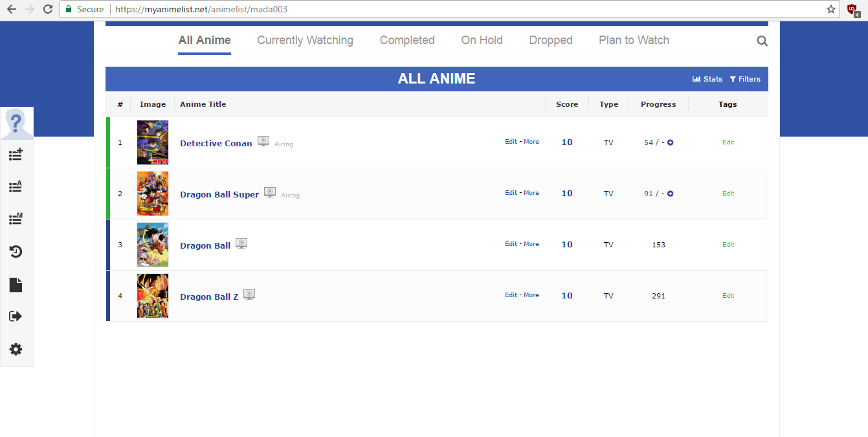This screenshot has width=868, height=437.
Task: Open the Filters funnel icon
Action: click(733, 79)
